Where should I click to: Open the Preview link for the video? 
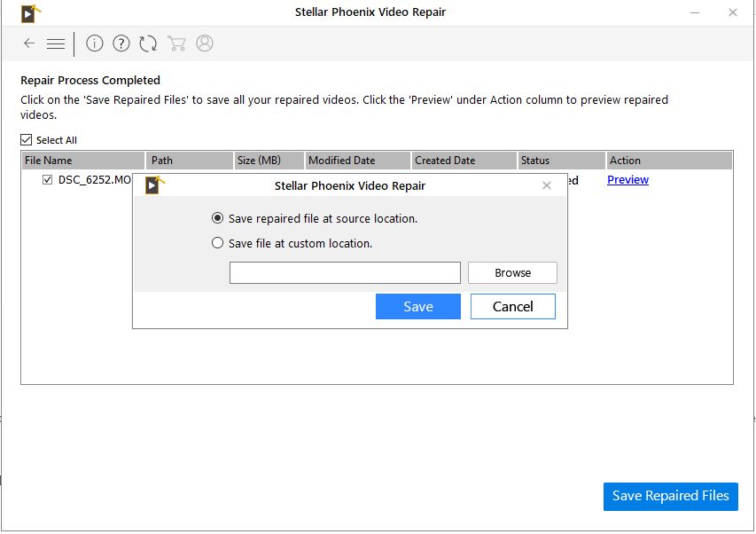(x=627, y=180)
